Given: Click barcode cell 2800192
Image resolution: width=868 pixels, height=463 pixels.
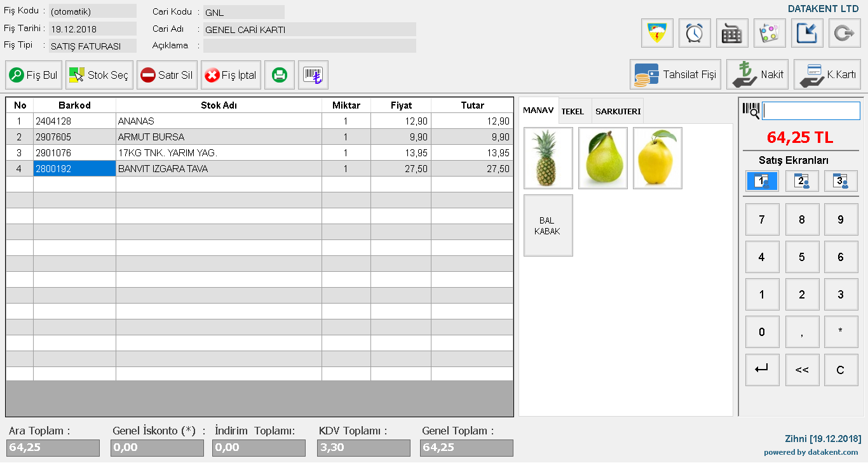Looking at the screenshot, I should coord(74,168).
